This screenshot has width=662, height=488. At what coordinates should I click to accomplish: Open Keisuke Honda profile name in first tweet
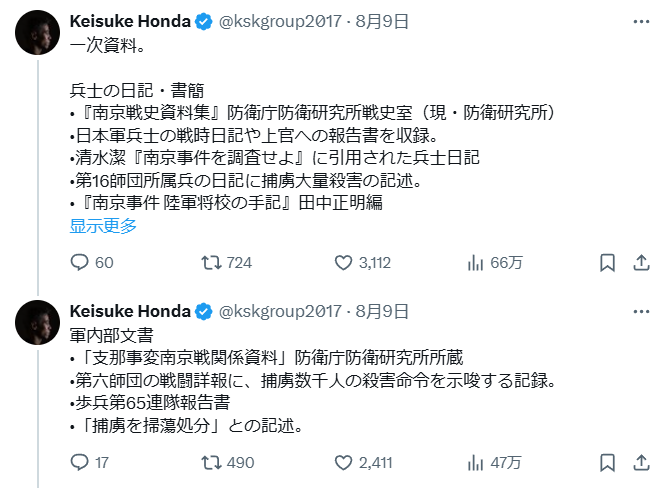click(x=130, y=20)
